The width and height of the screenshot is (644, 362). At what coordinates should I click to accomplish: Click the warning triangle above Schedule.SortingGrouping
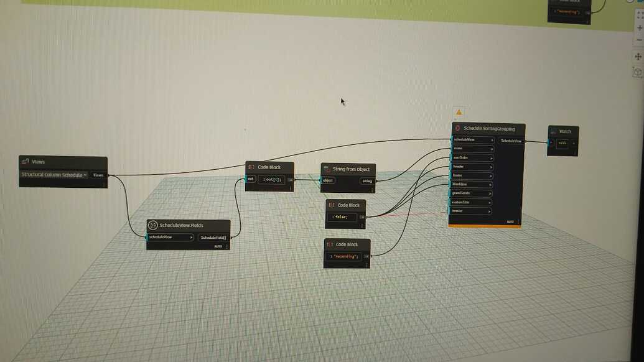click(x=459, y=113)
